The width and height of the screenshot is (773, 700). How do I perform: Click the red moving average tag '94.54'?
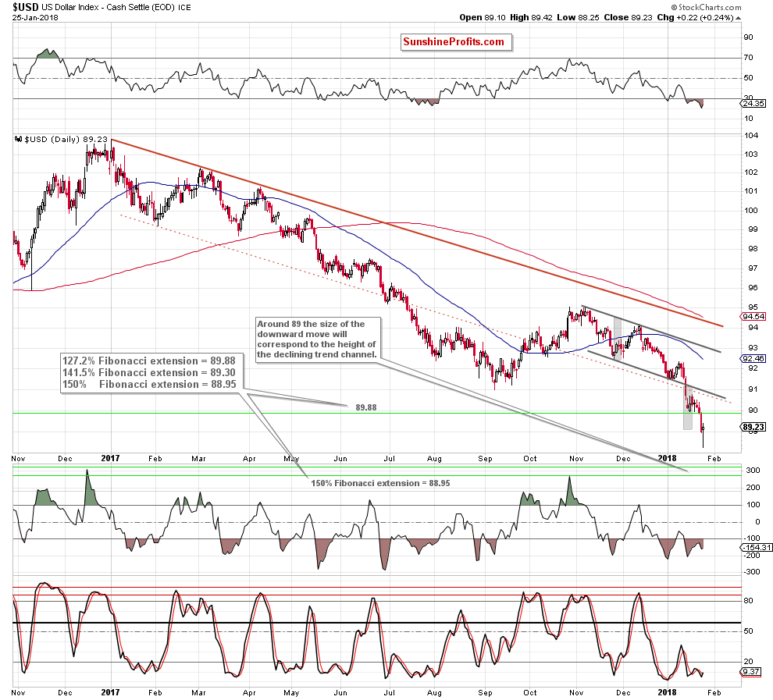point(753,317)
